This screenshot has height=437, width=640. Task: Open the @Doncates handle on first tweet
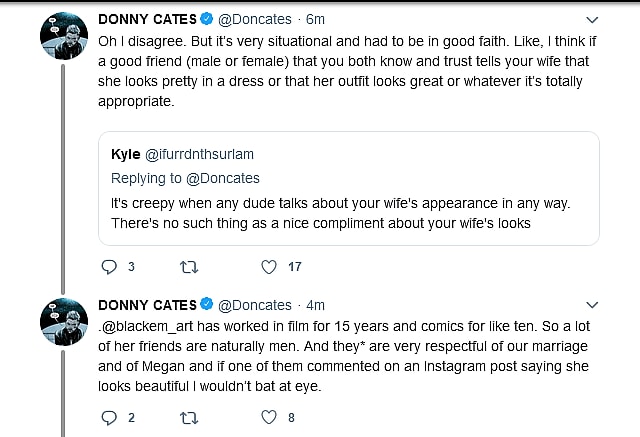click(255, 20)
